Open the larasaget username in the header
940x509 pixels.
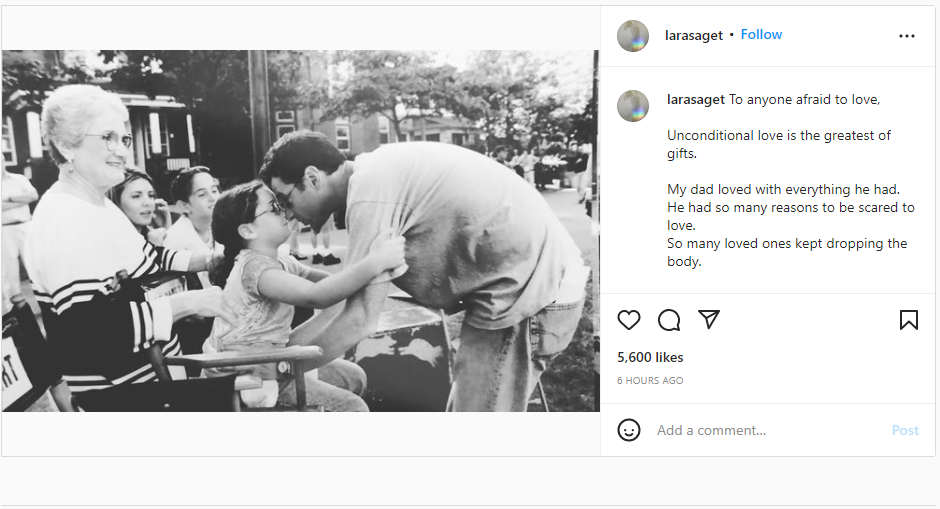(694, 36)
